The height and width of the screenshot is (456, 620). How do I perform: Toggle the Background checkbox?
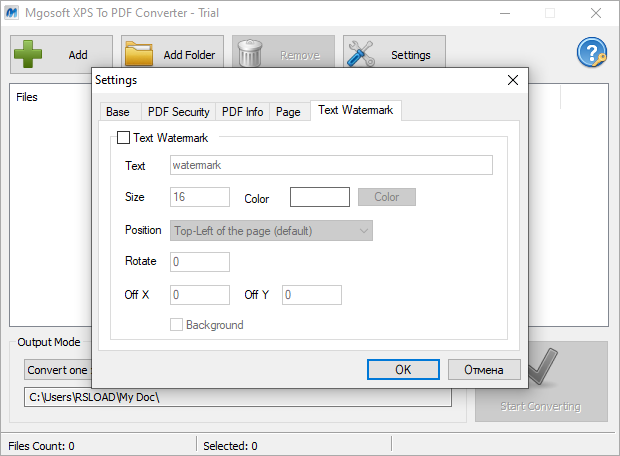pyautogui.click(x=176, y=325)
